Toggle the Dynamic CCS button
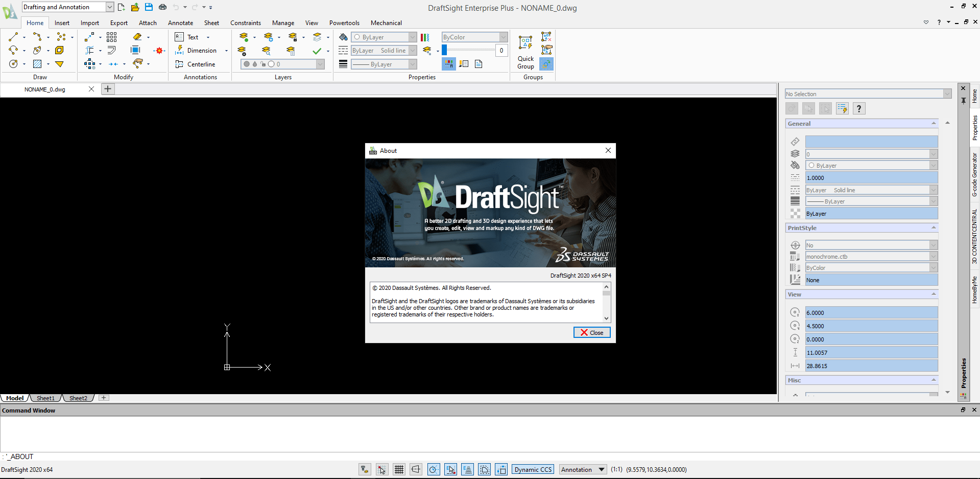Image resolution: width=980 pixels, height=479 pixels. click(533, 469)
